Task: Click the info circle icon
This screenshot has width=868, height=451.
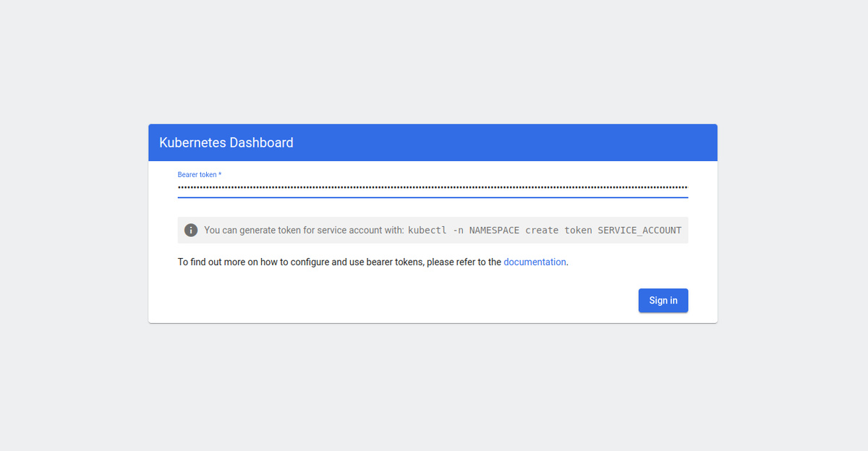Action: click(x=191, y=230)
